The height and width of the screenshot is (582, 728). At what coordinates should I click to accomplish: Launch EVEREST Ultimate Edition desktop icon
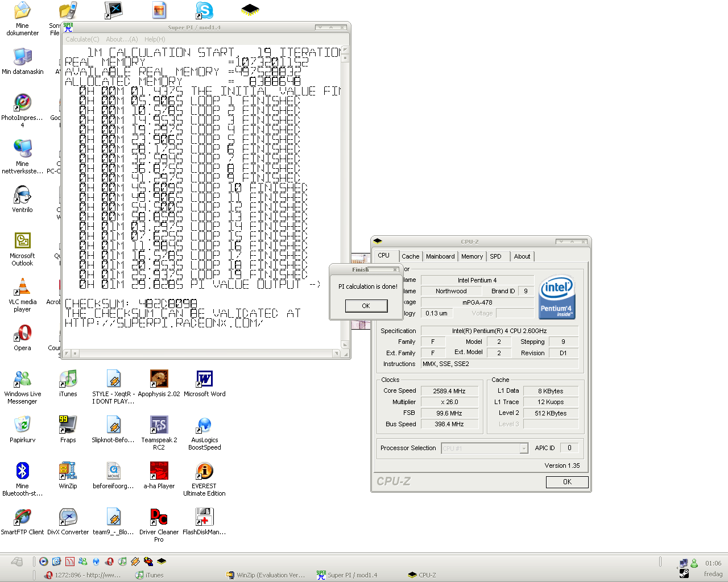[204, 479]
